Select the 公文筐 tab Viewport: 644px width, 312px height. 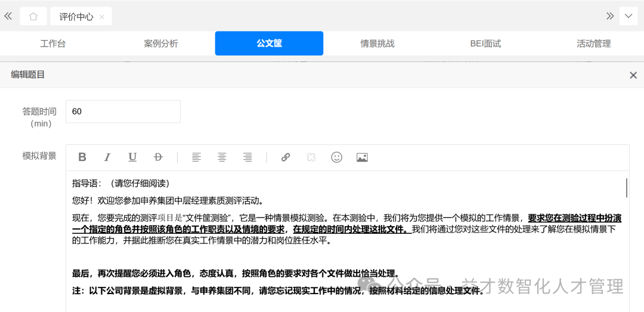[269, 43]
